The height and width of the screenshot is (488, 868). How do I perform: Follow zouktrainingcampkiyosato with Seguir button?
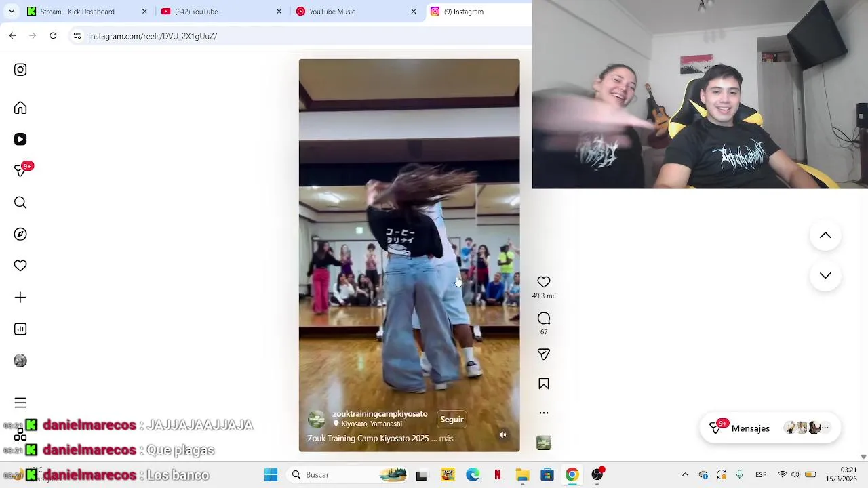coord(452,420)
